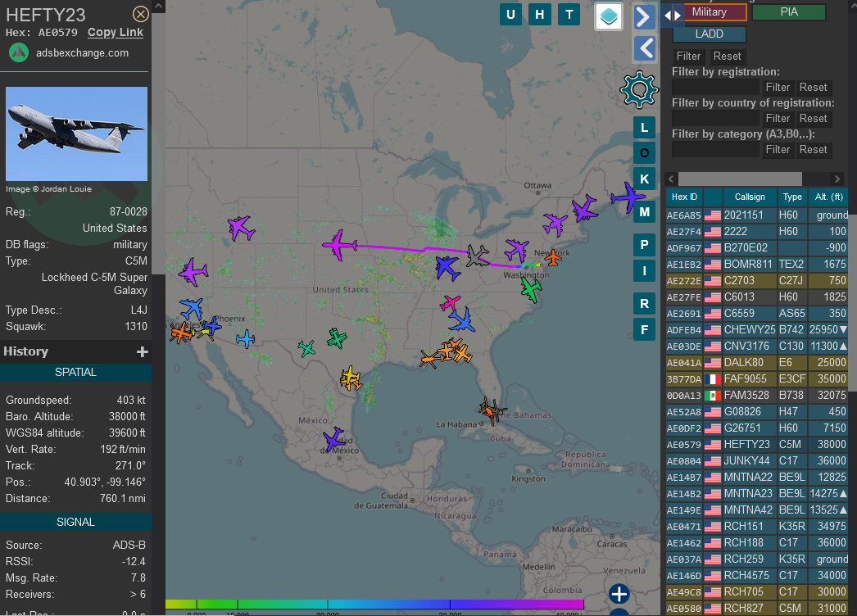This screenshot has width=857, height=616.
Task: Zoom in with the round plus button
Action: pyautogui.click(x=619, y=594)
